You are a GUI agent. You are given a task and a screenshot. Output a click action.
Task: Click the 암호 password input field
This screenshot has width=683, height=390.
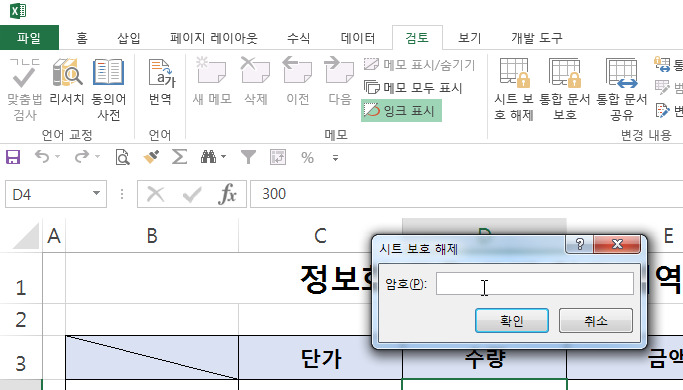point(535,284)
